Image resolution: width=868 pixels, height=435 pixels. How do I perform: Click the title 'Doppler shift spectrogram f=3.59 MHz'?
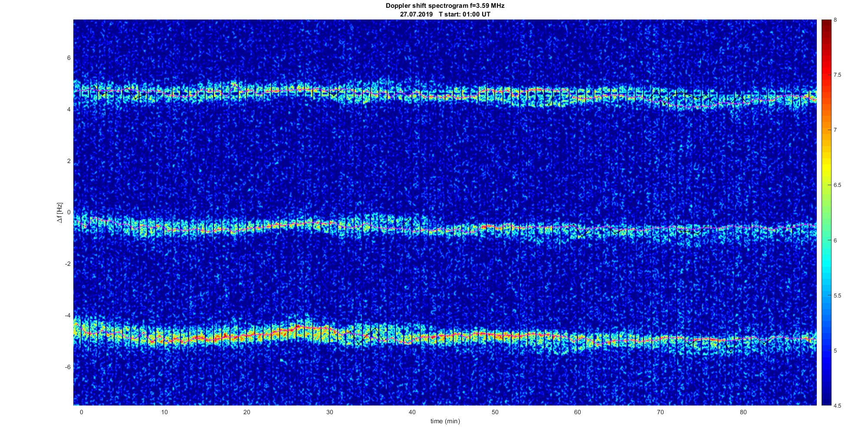(x=445, y=6)
